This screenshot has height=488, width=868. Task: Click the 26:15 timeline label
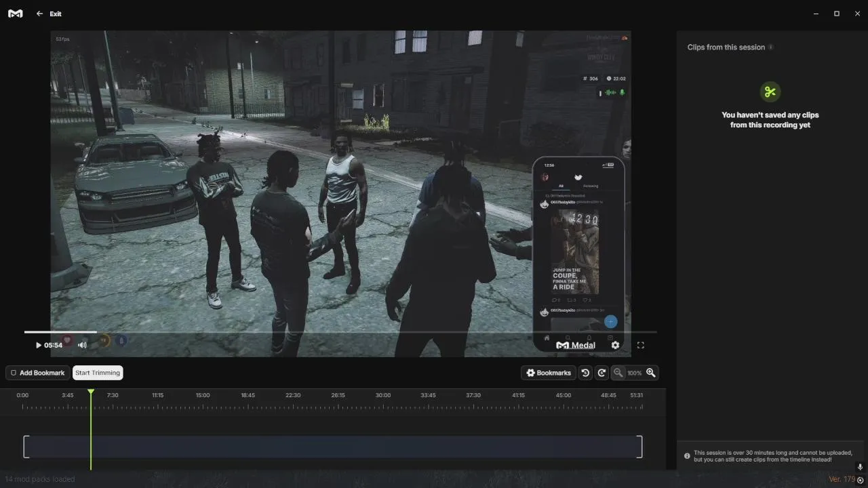(x=338, y=395)
